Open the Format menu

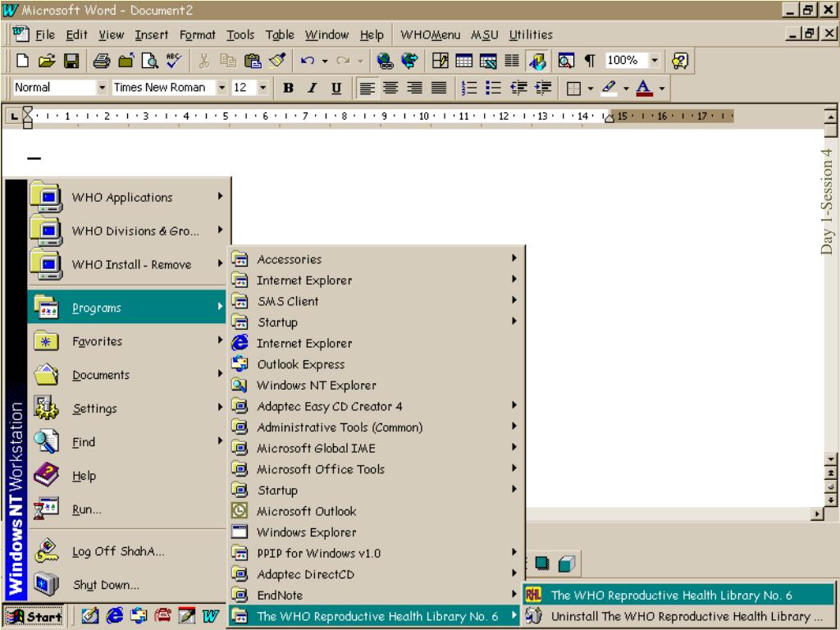click(x=197, y=34)
